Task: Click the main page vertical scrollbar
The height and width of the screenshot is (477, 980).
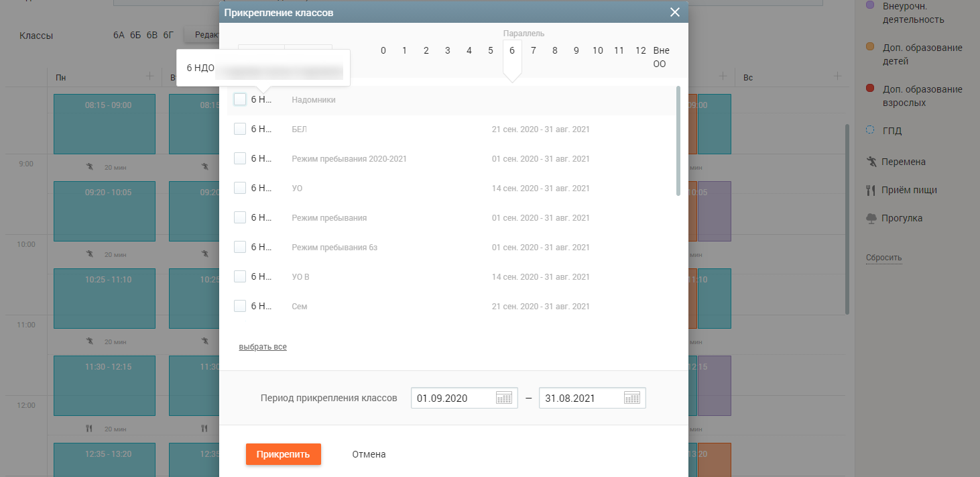Action: [x=847, y=219]
